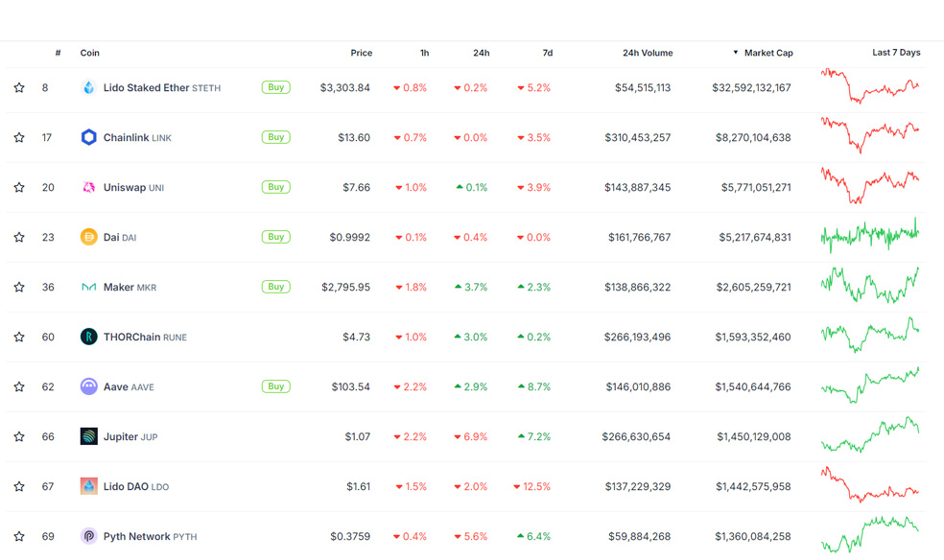Select Pyth Network price $0.3759
This screenshot has height=560, width=944.
pos(350,537)
